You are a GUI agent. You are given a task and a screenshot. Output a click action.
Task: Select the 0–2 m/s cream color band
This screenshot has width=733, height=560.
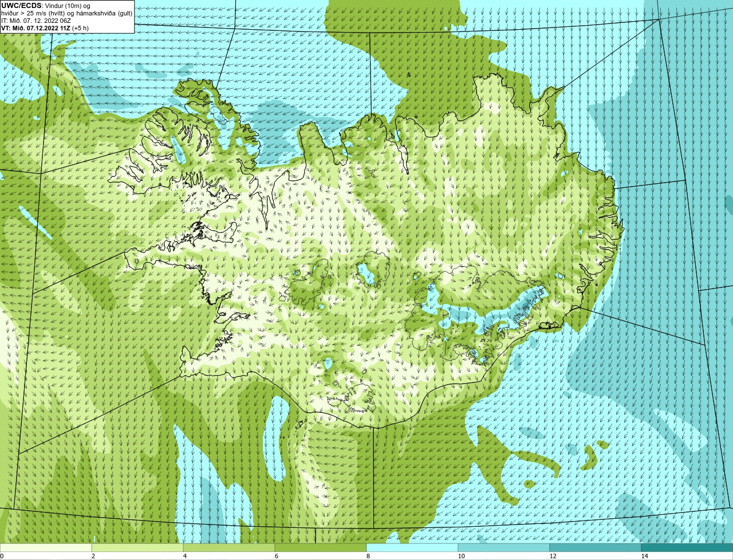[x=46, y=547]
